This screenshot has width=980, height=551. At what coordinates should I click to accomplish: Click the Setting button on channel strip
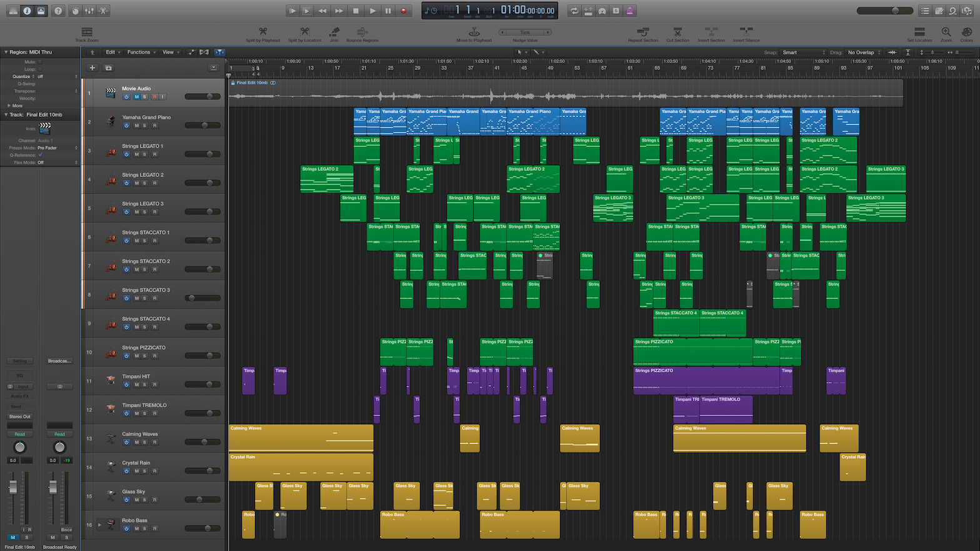pos(19,361)
